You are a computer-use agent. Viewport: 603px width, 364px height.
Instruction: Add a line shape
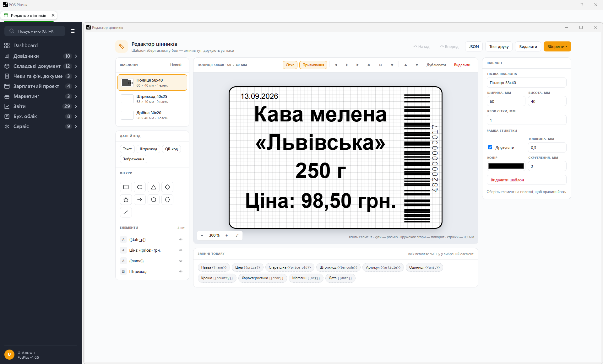pyautogui.click(x=126, y=212)
